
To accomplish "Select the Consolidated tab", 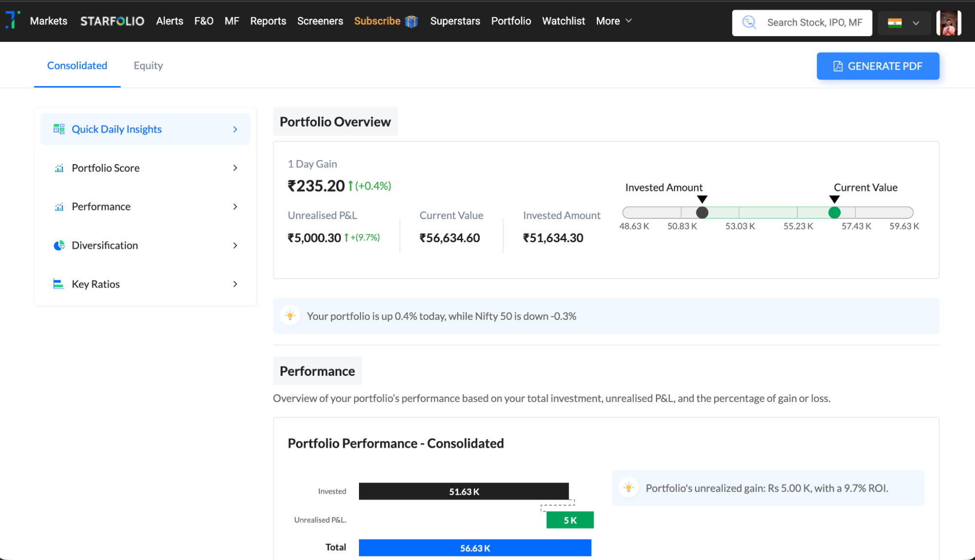I will (x=77, y=66).
